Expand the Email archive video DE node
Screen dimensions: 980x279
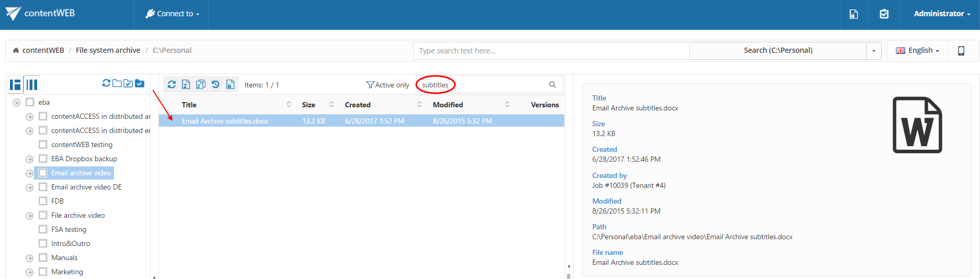(29, 187)
